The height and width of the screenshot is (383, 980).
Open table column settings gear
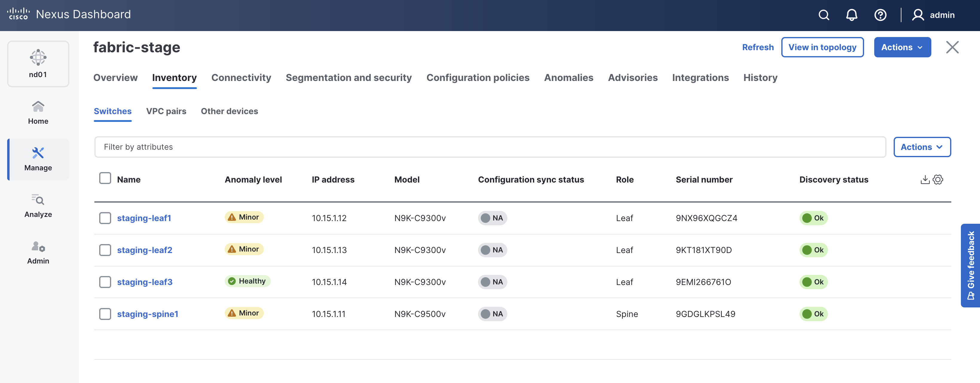point(938,180)
